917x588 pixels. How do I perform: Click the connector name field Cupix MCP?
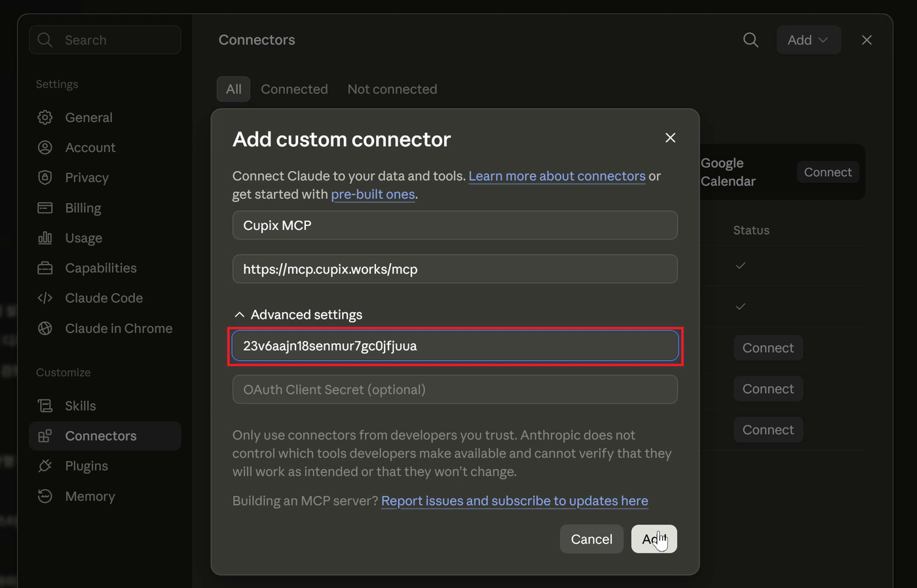coord(455,225)
